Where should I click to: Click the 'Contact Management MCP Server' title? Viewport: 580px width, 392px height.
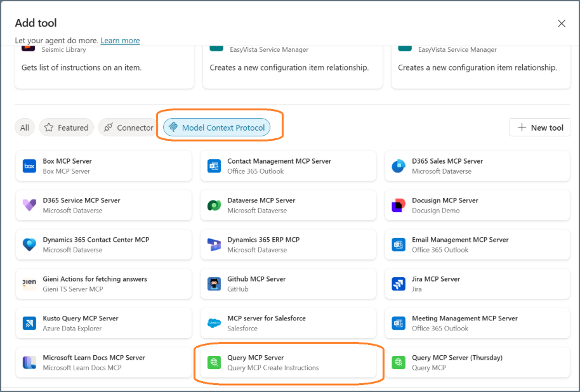(x=279, y=161)
